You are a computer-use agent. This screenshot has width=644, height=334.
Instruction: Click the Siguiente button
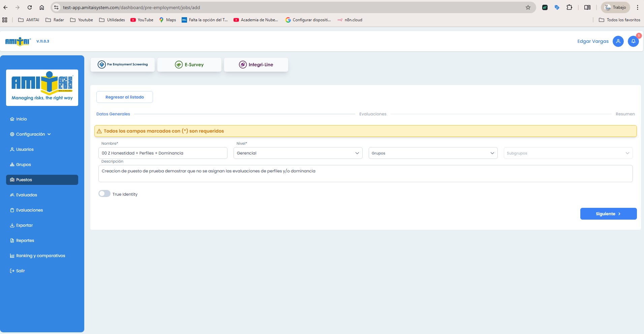[608, 214]
